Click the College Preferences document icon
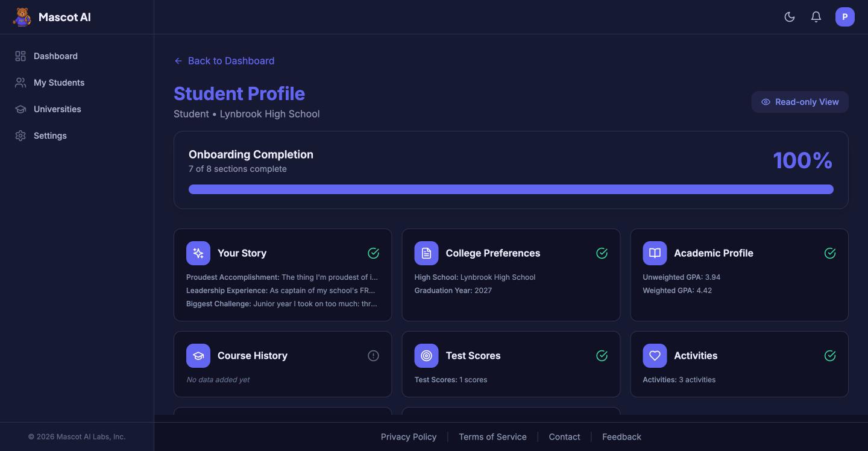The width and height of the screenshot is (868, 451). tap(427, 253)
